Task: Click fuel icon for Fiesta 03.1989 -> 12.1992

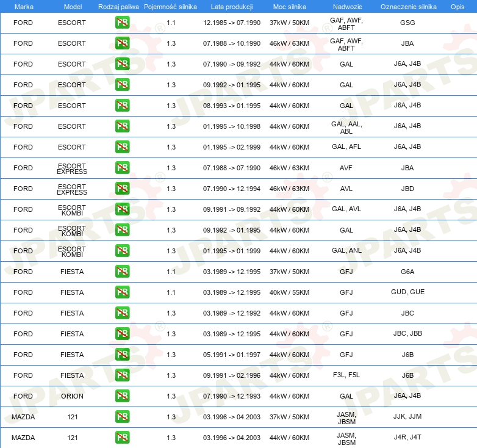Action: (122, 313)
